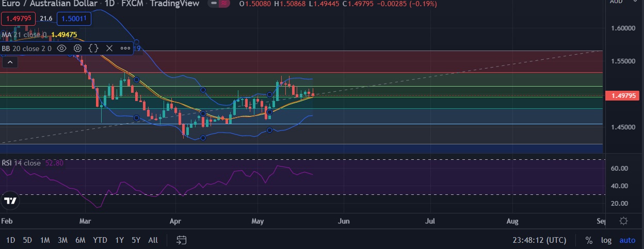Click the RSI 60.00 axis label
This screenshot has width=644, height=249.
tap(619, 169)
